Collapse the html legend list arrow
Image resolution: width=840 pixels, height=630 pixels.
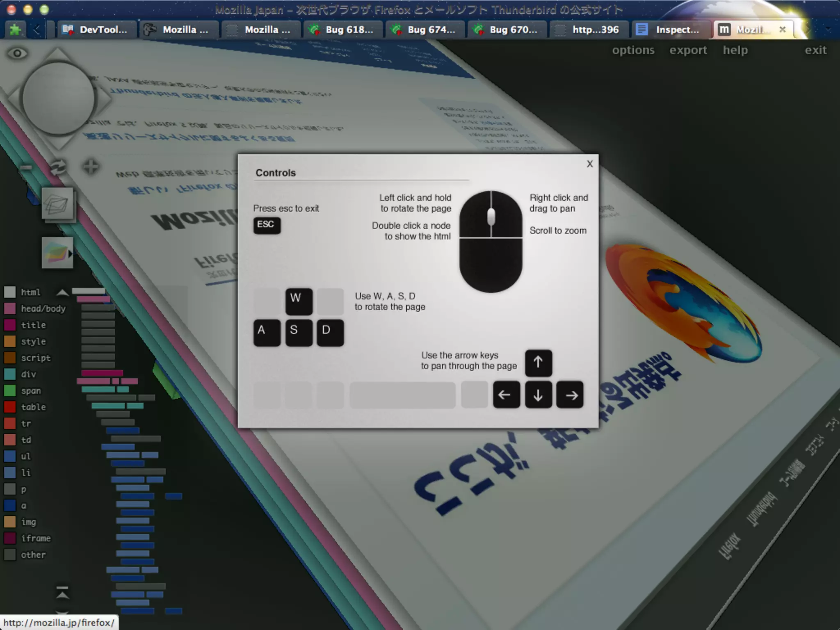(x=62, y=292)
